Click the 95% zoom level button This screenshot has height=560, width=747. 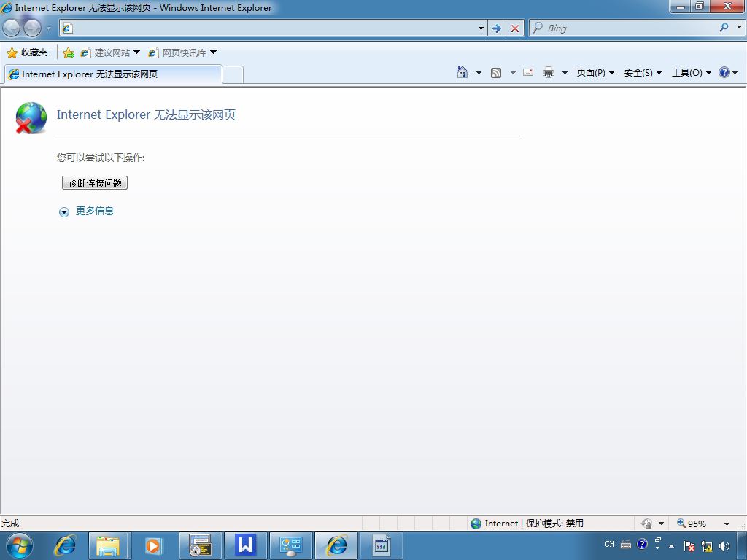(x=692, y=524)
